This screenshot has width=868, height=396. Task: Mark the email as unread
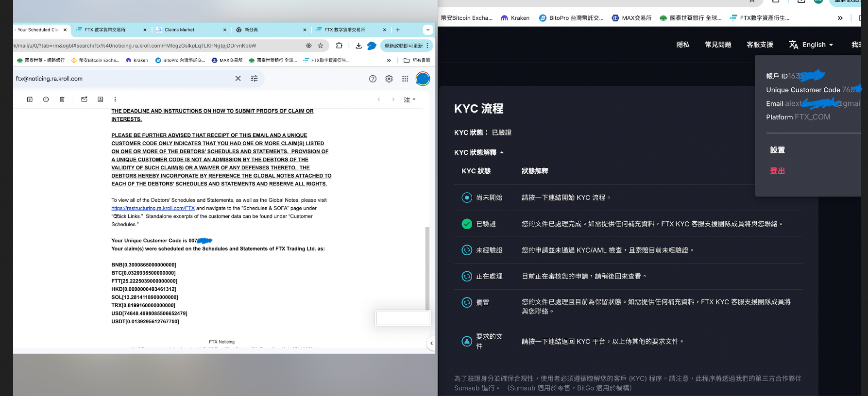coord(84,99)
